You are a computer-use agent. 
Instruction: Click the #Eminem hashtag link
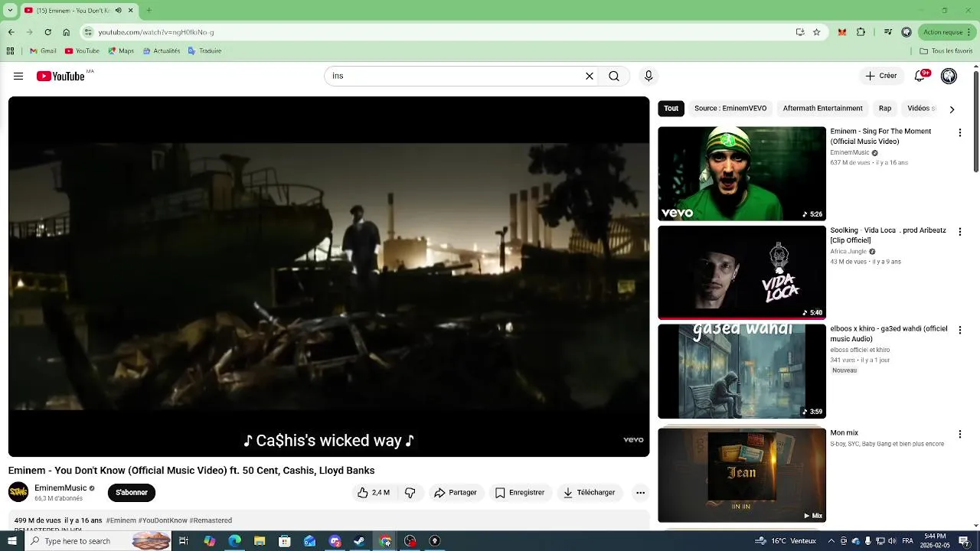click(x=121, y=520)
